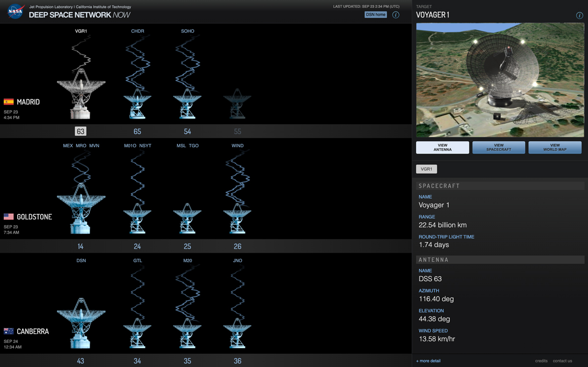Click the MVN spacecraft label
The height and width of the screenshot is (367, 588).
[x=94, y=146]
